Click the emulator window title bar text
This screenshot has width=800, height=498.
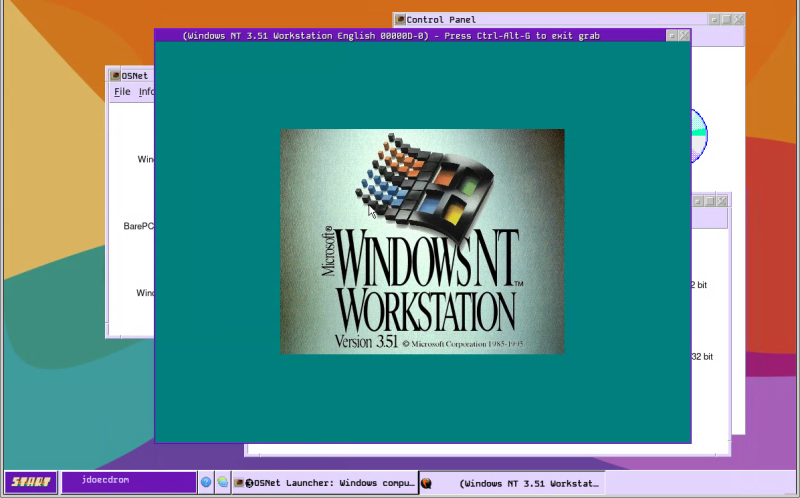click(x=391, y=36)
